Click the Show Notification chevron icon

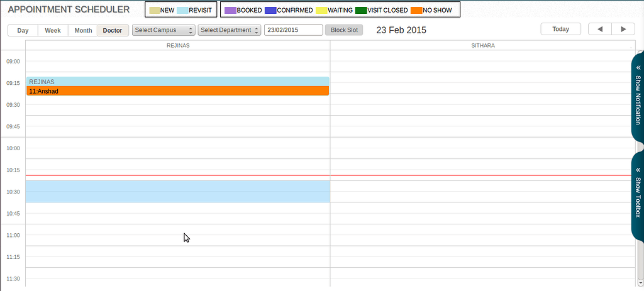[x=638, y=67]
